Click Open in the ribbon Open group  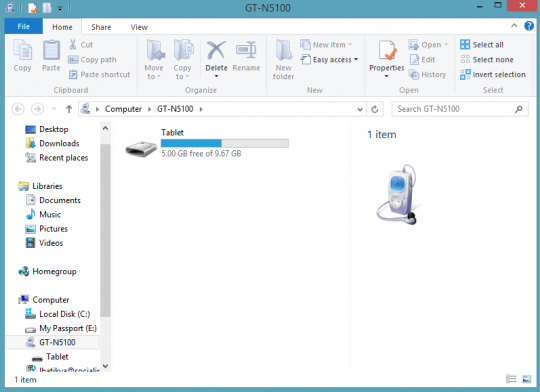pyautogui.click(x=428, y=44)
